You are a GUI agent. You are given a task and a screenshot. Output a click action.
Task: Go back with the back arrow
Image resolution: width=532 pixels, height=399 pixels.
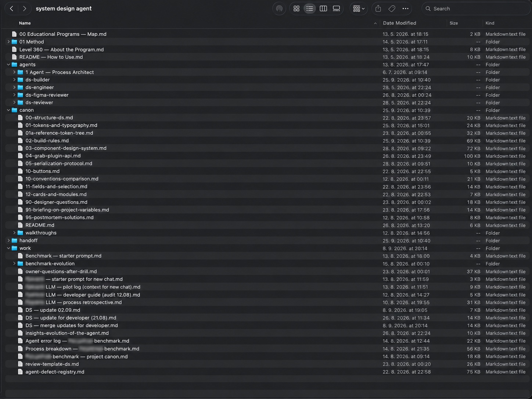(12, 8)
